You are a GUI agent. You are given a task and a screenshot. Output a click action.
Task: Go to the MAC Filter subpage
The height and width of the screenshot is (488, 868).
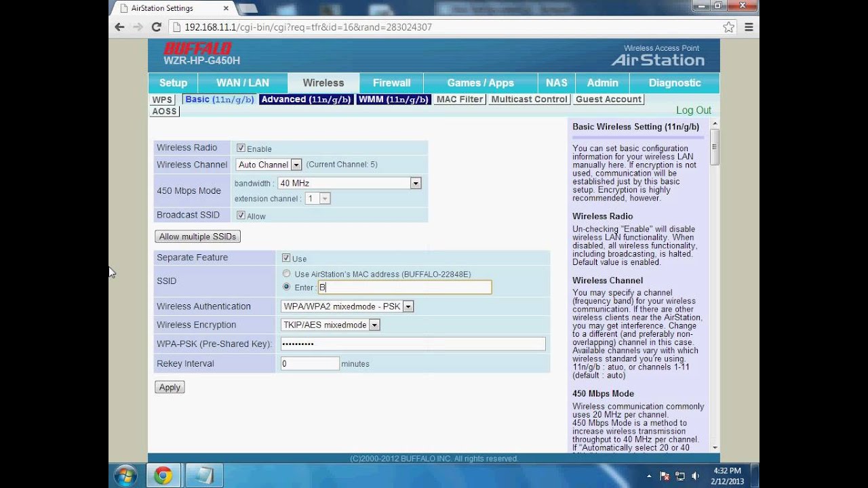pyautogui.click(x=460, y=100)
